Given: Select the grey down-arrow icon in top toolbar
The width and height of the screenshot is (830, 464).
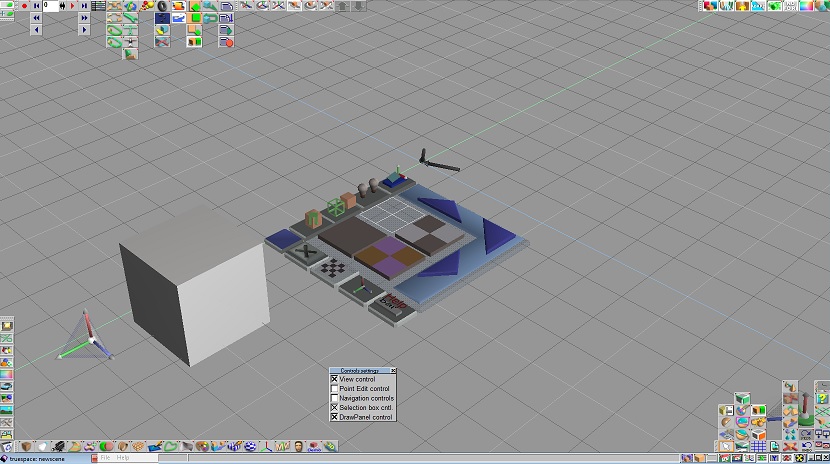Looking at the screenshot, I should 358,6.
